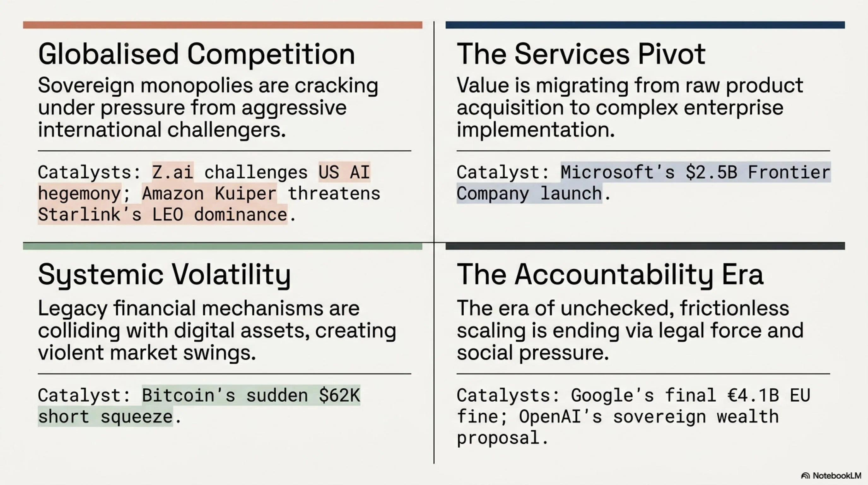Image resolution: width=868 pixels, height=485 pixels.
Task: Click Microsoft's $2.5B Frontier highlighted text
Action: (695, 172)
